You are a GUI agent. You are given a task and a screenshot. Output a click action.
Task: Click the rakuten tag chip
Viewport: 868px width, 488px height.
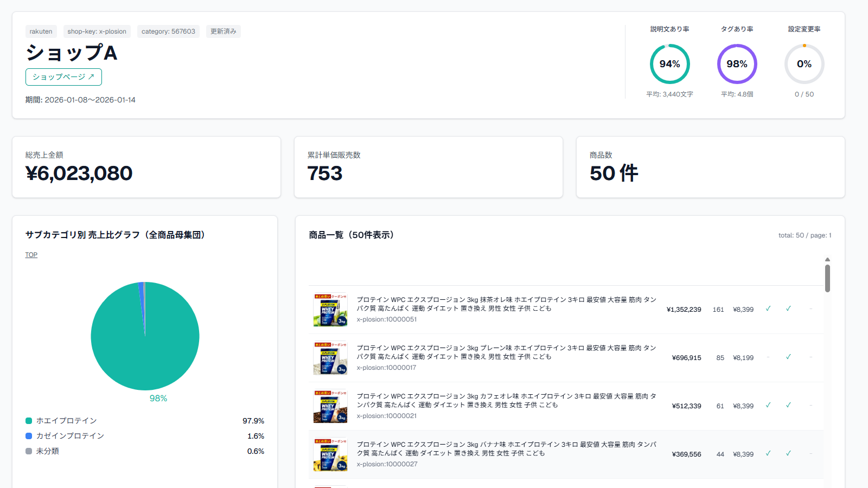click(41, 31)
